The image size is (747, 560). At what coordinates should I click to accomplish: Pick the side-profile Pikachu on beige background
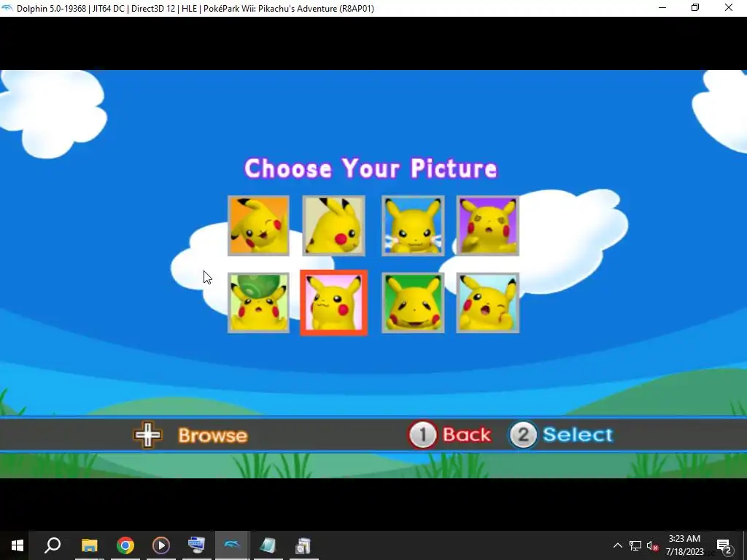click(333, 226)
